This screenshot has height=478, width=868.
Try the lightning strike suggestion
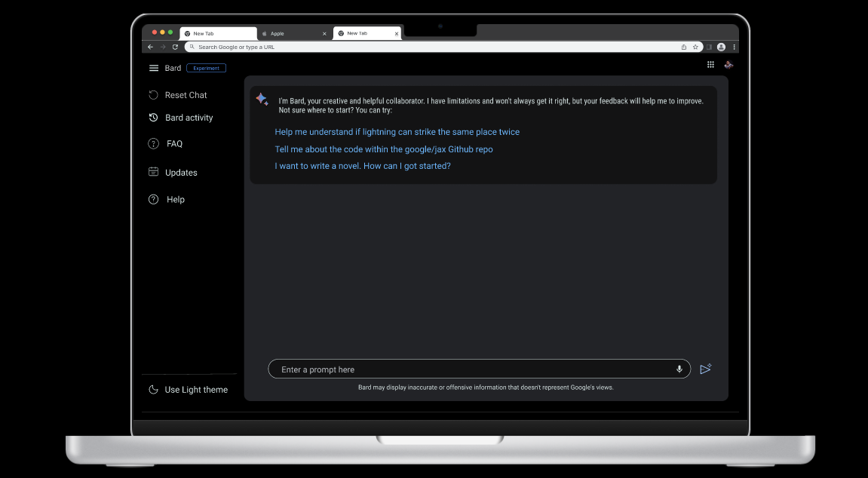click(397, 132)
